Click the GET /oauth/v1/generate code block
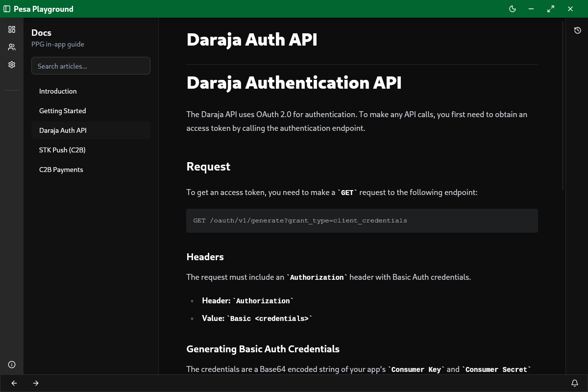 (x=362, y=220)
